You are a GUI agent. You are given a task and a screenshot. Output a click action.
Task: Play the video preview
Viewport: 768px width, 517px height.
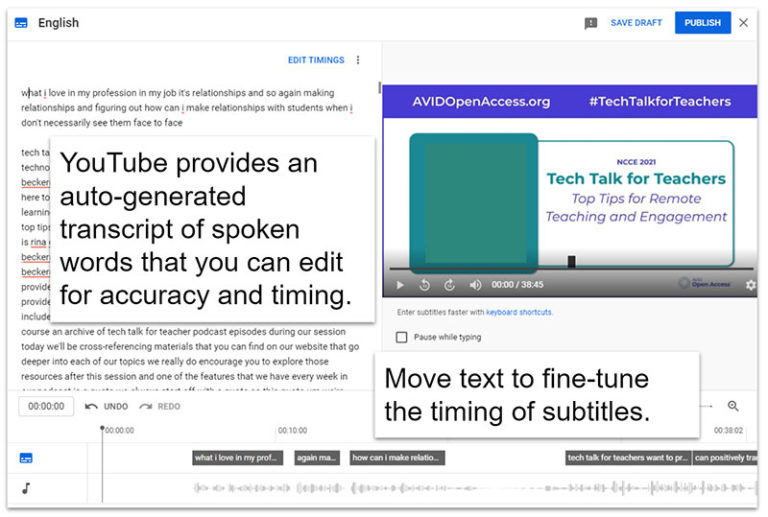click(400, 284)
